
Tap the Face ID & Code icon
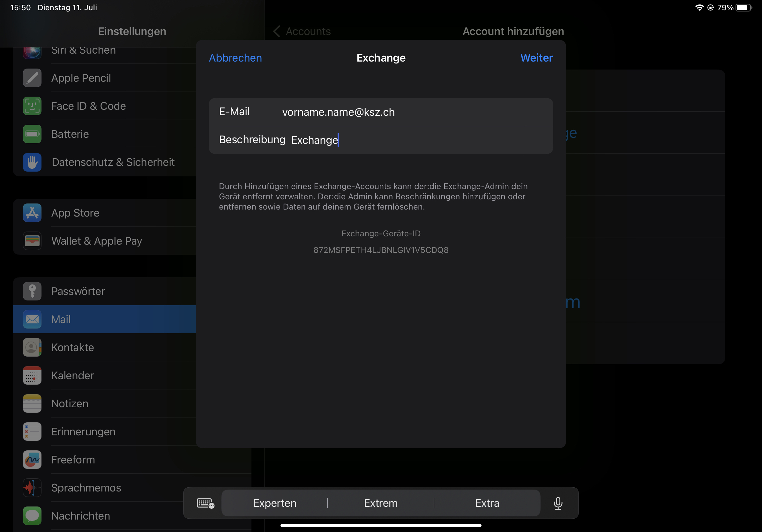(32, 106)
